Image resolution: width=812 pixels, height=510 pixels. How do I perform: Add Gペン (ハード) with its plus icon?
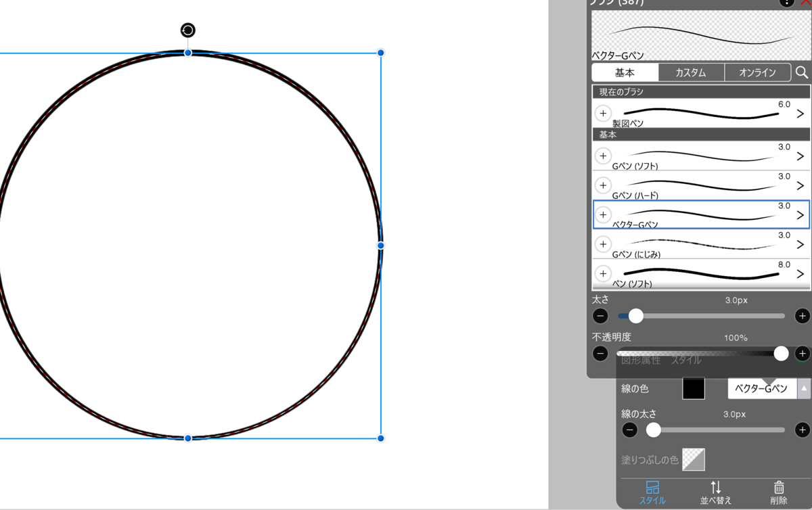click(603, 185)
